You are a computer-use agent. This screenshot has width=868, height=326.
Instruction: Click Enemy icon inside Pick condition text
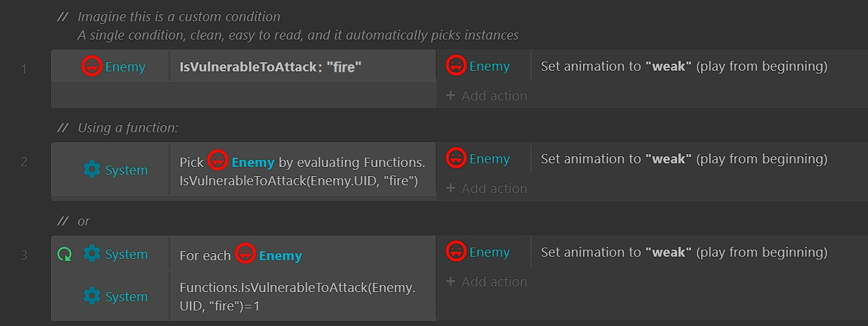(218, 161)
